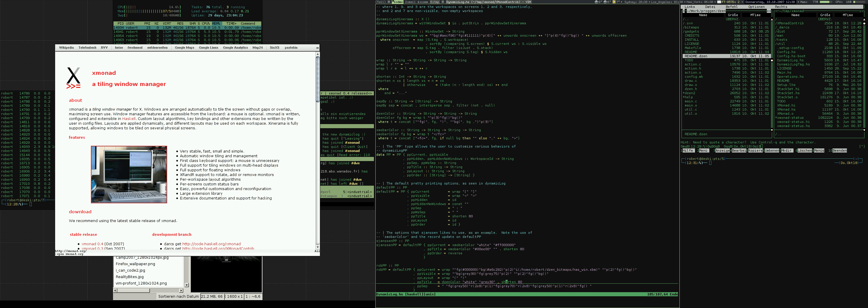Viewport: 868px width, 308px height.
Task: Click the xmonad desktop screenshot thumbnail
Action: click(x=129, y=174)
